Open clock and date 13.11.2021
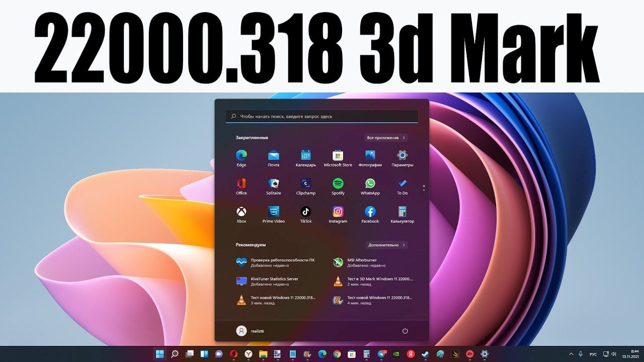644x362 pixels. 631,354
